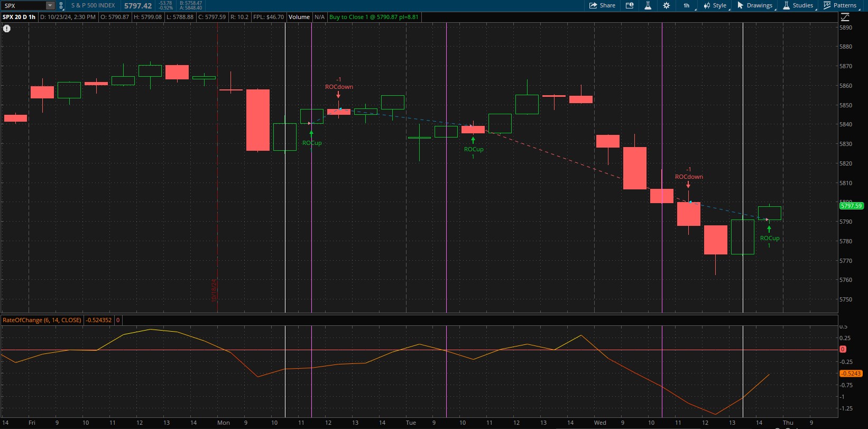Click the R: 10.2 range value
This screenshot has height=429, width=868.
pyautogui.click(x=239, y=17)
